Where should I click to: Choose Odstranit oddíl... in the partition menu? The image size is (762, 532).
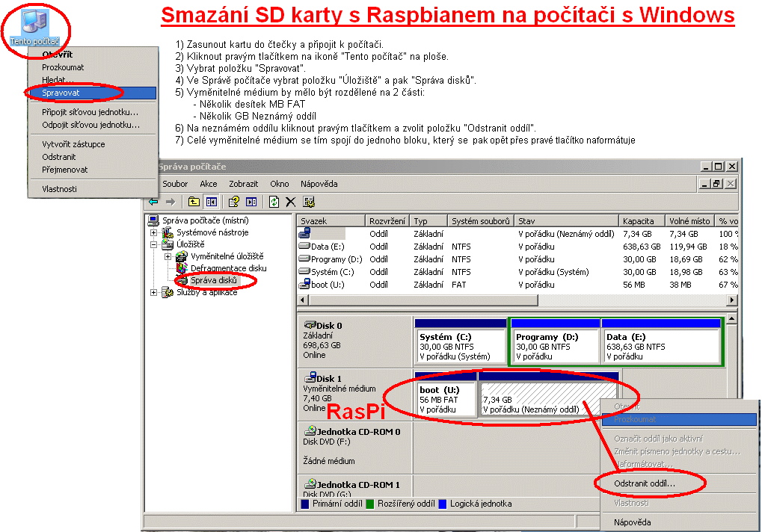[x=680, y=483]
